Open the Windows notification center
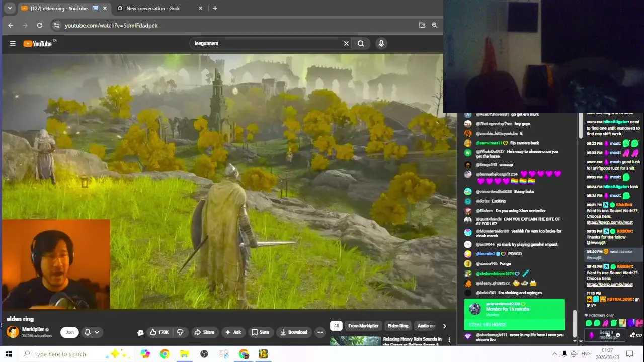Screen dimensions: 644x362 pyautogui.click(x=629, y=354)
